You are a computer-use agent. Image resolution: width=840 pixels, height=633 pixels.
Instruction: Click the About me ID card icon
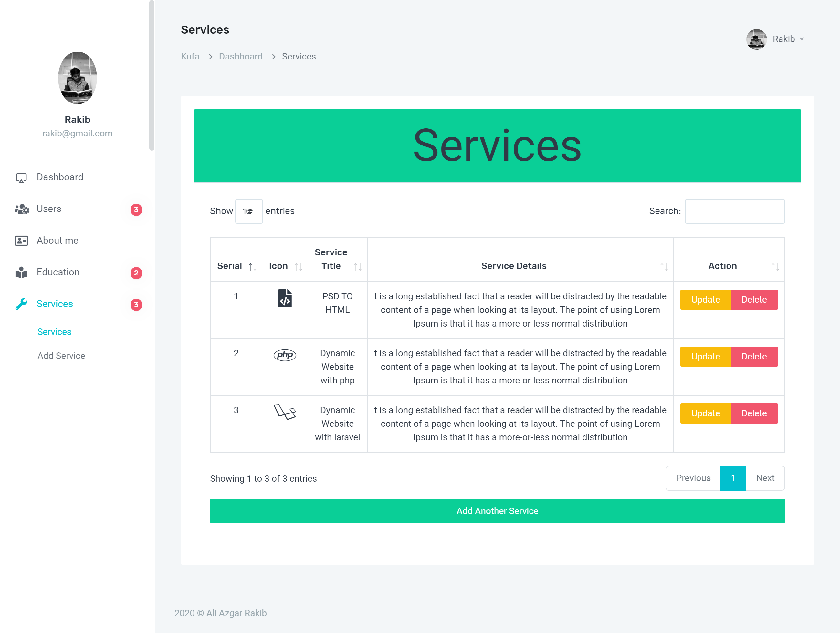[21, 241]
